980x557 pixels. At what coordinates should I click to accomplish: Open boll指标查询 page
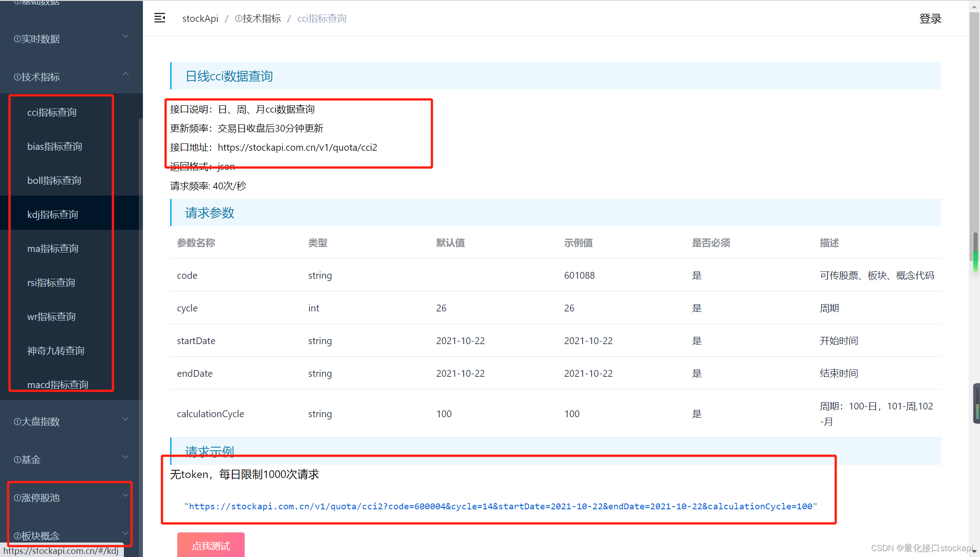(x=54, y=180)
